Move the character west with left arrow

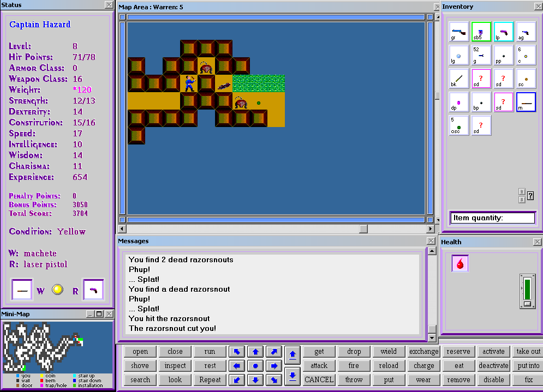click(x=237, y=366)
